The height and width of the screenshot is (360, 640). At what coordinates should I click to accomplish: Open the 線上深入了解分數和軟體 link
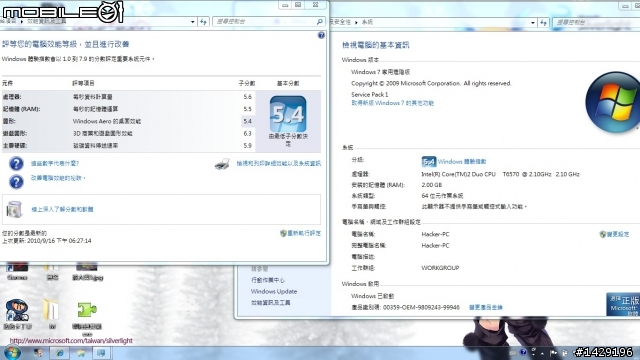point(62,209)
